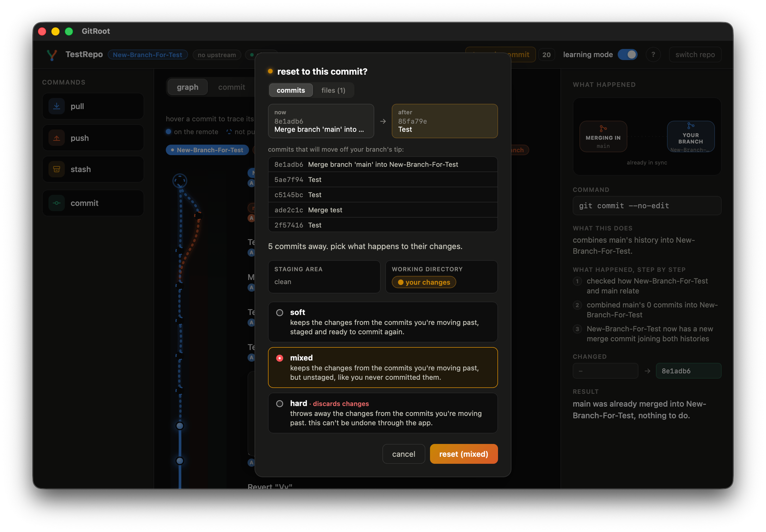Click the Your Branch icon card
Viewport: 766px width, 532px height.
(691, 136)
